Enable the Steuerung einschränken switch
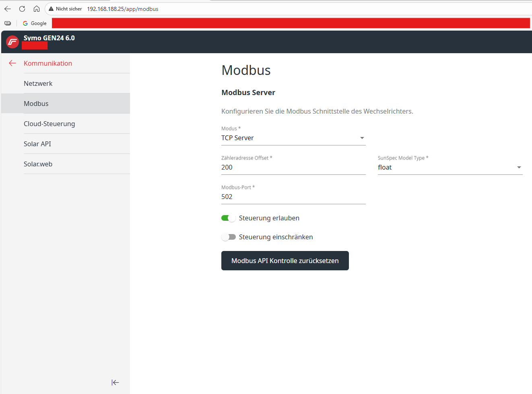Viewport: 532px width, 394px height. point(229,237)
